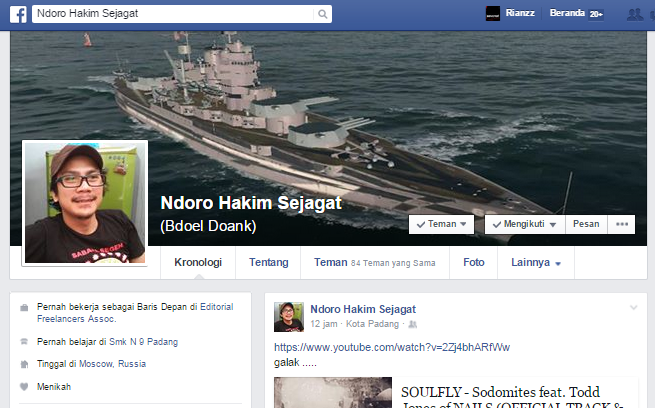655x408 pixels.
Task: Open the SOULFLY video preview thumbnail
Action: [333, 393]
